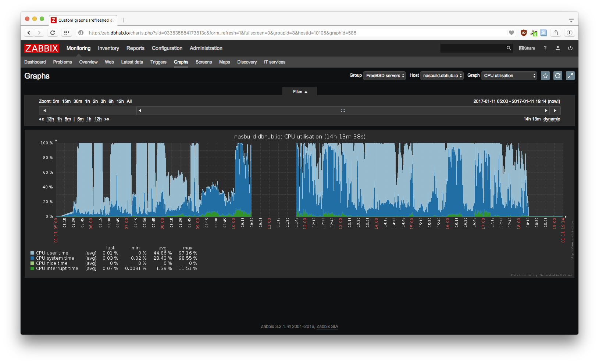Enter fullscreen mode for graph

tap(570, 76)
